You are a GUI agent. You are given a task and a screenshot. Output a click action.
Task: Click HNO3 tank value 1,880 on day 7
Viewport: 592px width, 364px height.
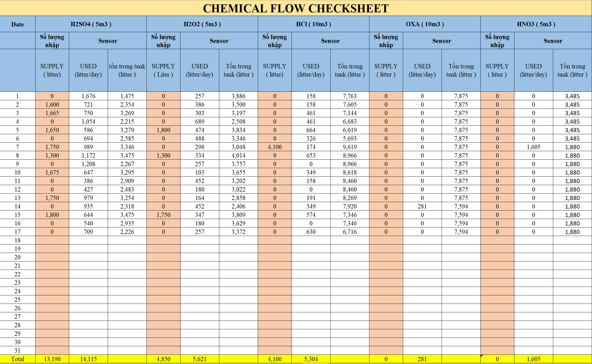point(572,147)
